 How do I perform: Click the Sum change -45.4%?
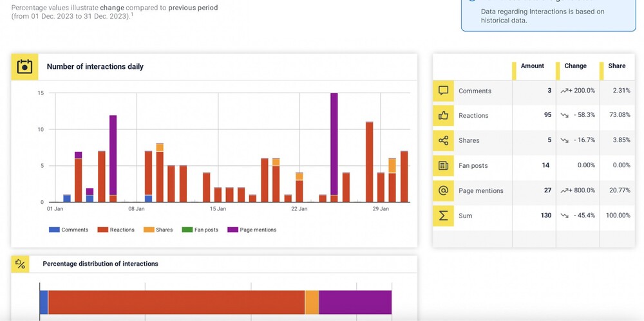pos(578,216)
